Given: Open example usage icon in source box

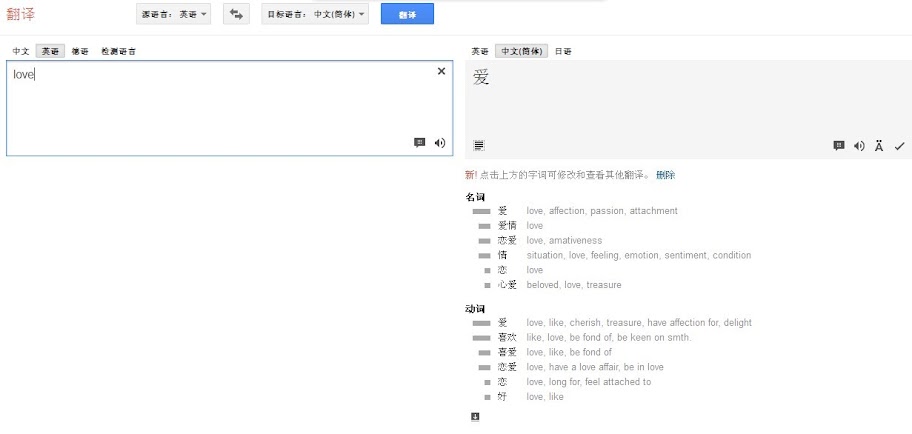Looking at the screenshot, I should 420,143.
